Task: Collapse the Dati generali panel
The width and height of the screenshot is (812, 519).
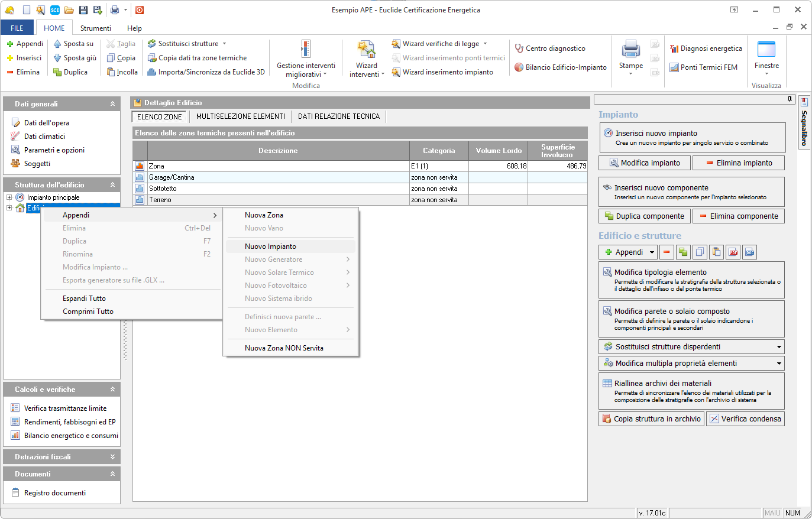Action: point(112,104)
